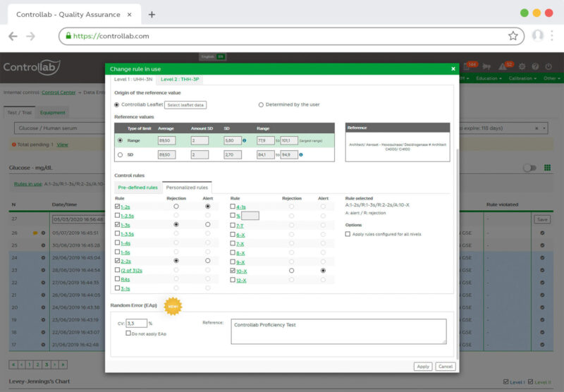Select the Range limit type radio
This screenshot has width=564, height=392.
point(120,140)
